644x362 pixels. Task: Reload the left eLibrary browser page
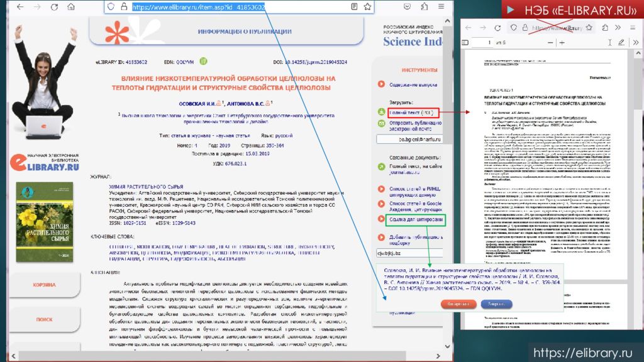click(54, 7)
